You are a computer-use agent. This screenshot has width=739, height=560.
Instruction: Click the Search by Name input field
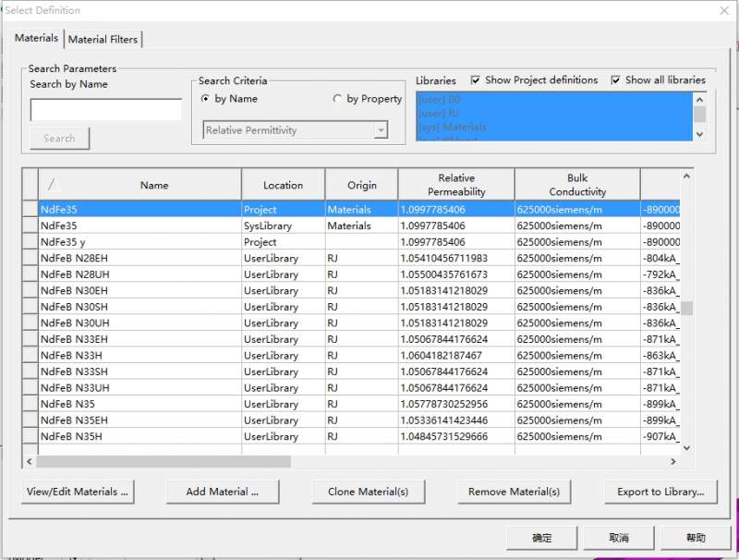point(106,110)
